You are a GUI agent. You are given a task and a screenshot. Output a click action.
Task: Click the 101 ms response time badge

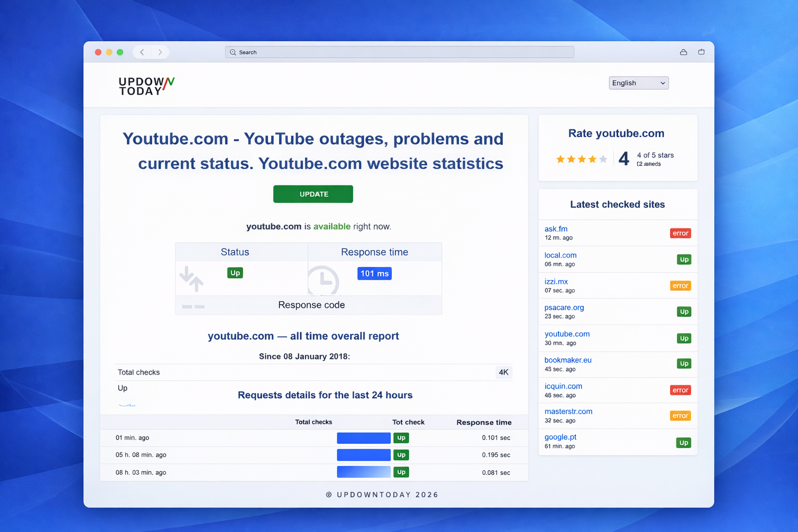click(x=374, y=273)
